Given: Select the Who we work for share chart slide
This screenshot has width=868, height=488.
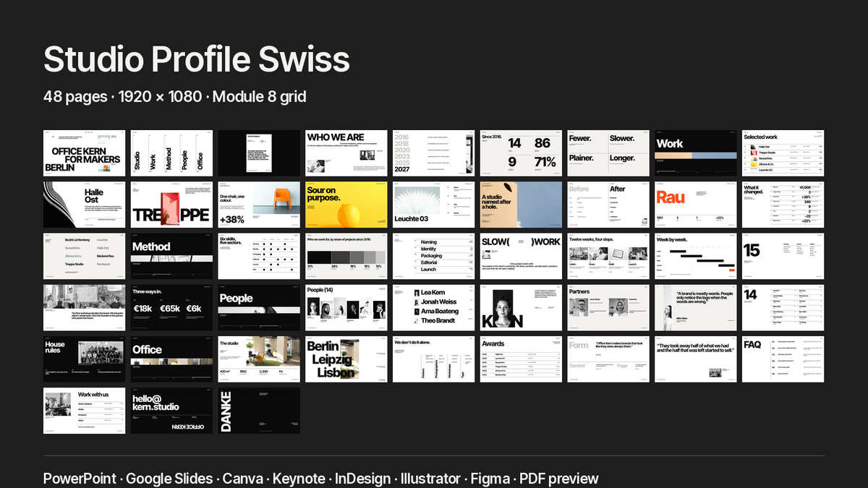Looking at the screenshot, I should click(x=346, y=256).
